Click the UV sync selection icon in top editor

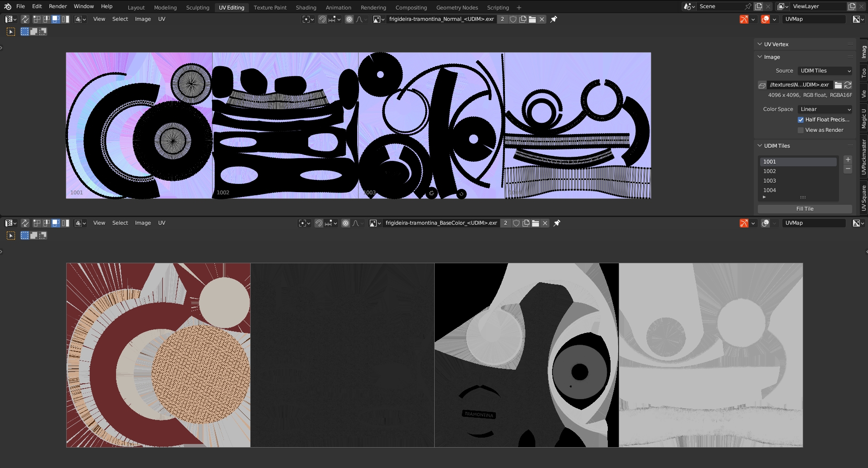(x=25, y=19)
